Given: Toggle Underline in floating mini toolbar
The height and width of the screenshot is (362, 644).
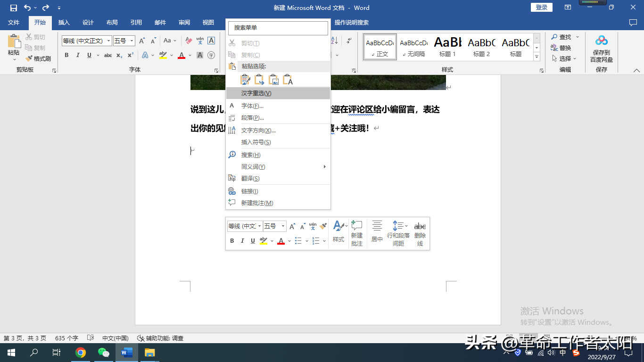Looking at the screenshot, I should (253, 241).
